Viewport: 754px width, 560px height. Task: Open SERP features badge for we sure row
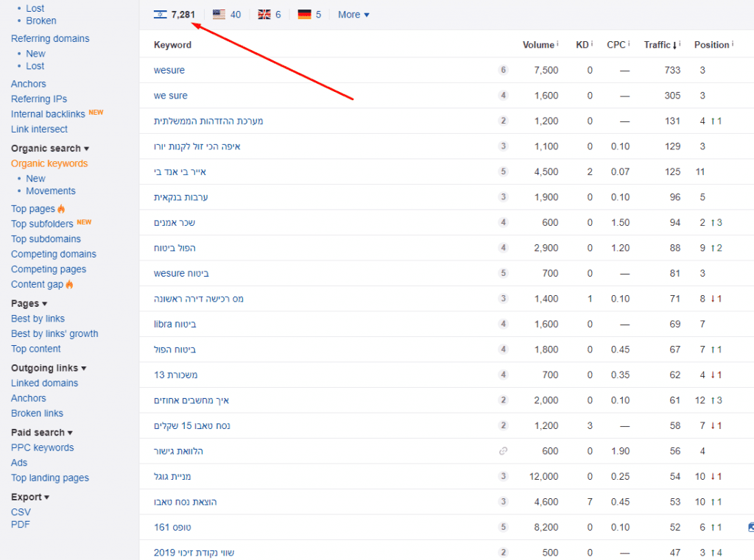(503, 95)
